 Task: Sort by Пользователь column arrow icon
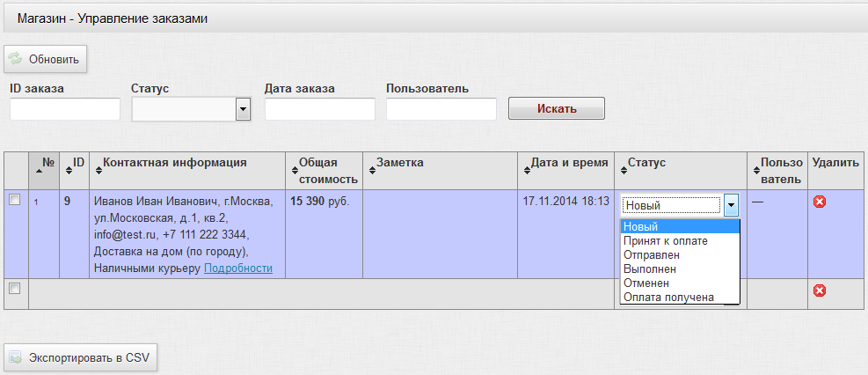coord(756,171)
